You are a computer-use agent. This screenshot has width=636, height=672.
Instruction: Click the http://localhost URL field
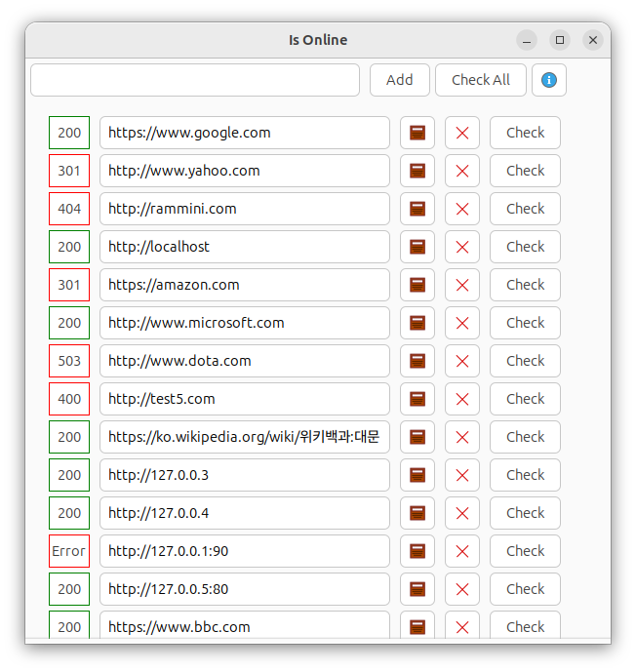pos(245,247)
